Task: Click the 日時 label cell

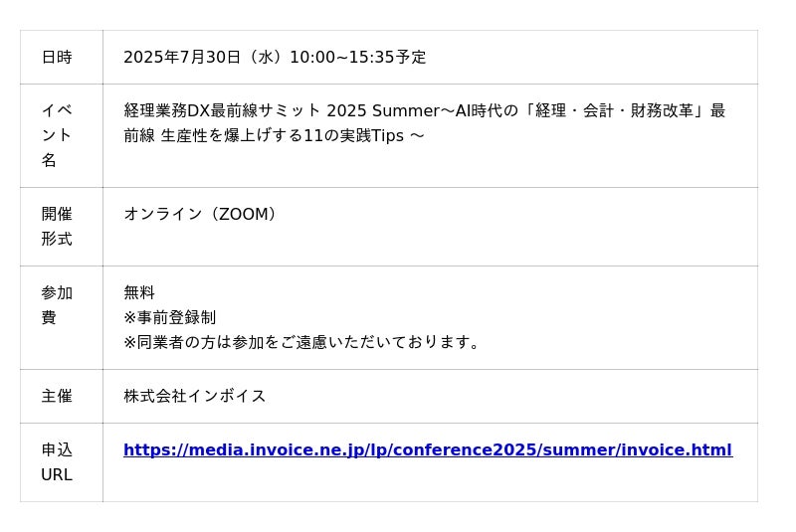Action: click(57, 58)
